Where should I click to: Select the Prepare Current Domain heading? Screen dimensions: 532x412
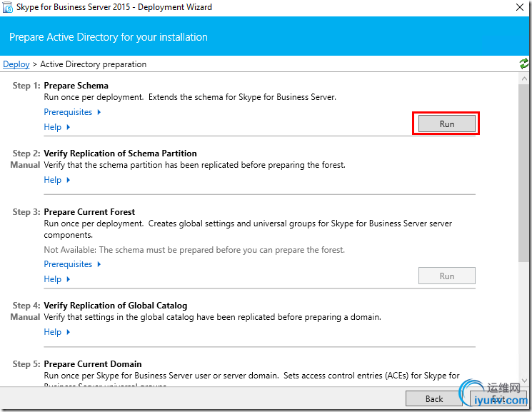pyautogui.click(x=93, y=364)
